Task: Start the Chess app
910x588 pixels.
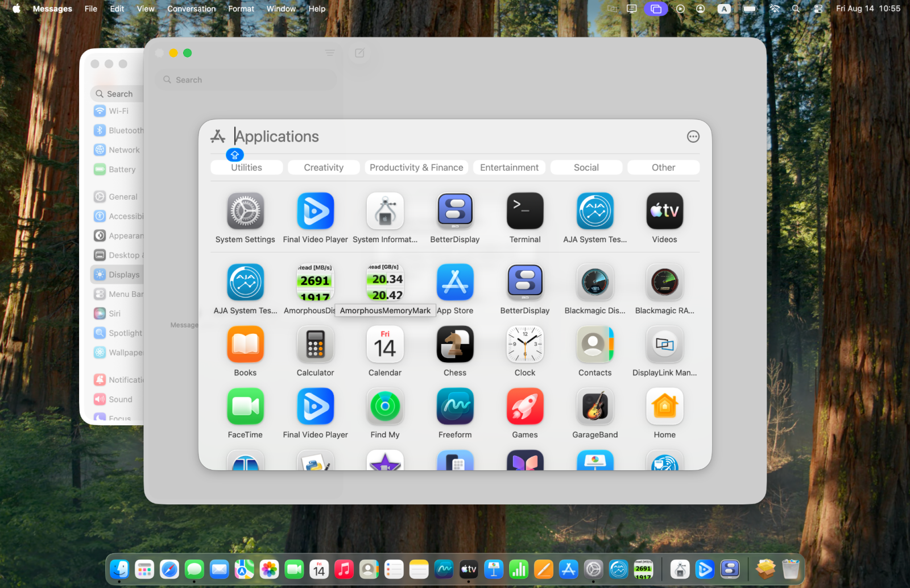Action: pos(455,344)
